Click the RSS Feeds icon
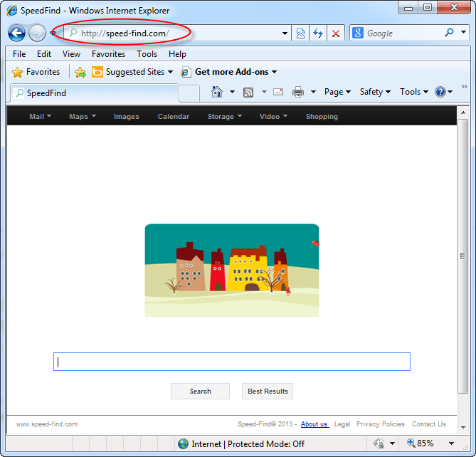The image size is (476, 457). [248, 93]
